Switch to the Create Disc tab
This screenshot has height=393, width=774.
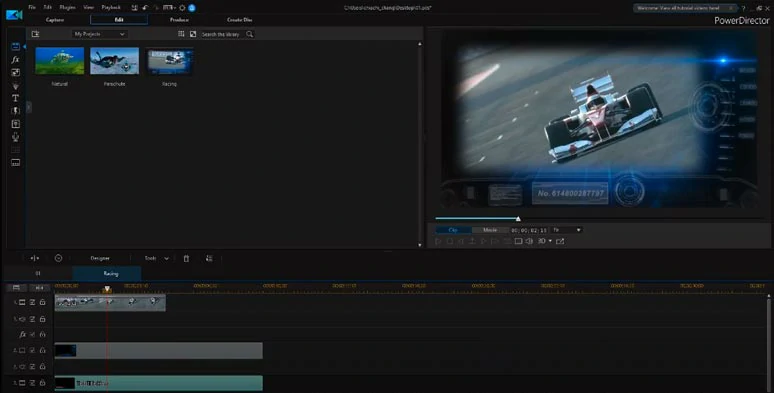pos(239,20)
